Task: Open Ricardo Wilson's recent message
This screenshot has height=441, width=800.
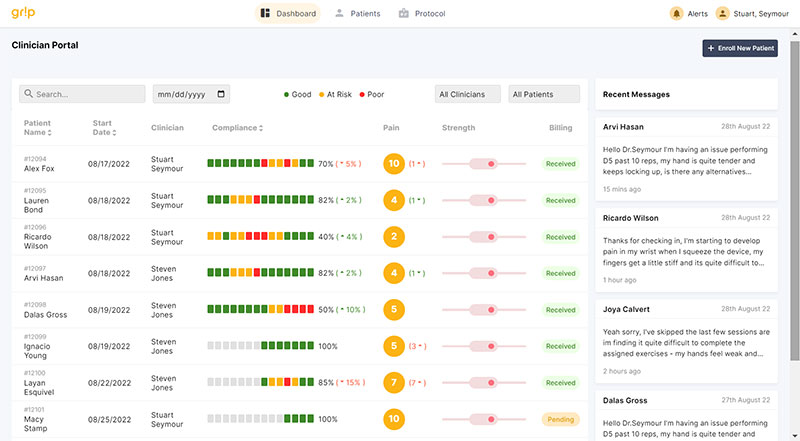Action: click(x=686, y=250)
